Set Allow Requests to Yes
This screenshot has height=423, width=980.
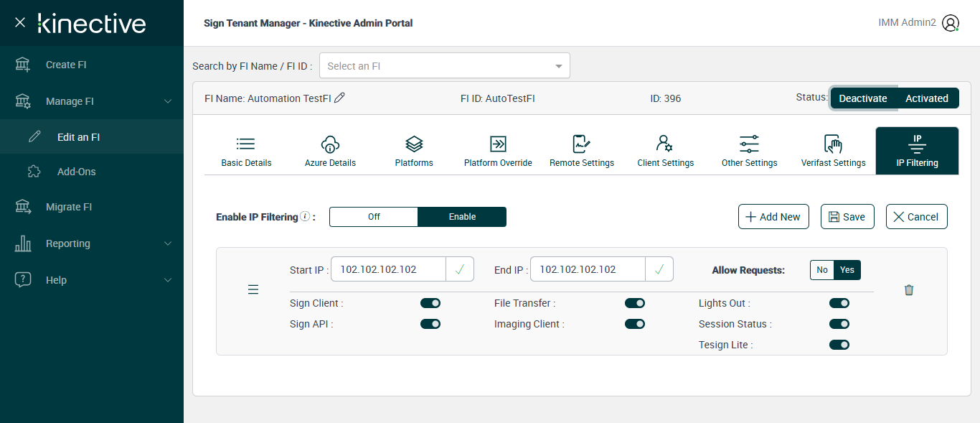tap(847, 270)
